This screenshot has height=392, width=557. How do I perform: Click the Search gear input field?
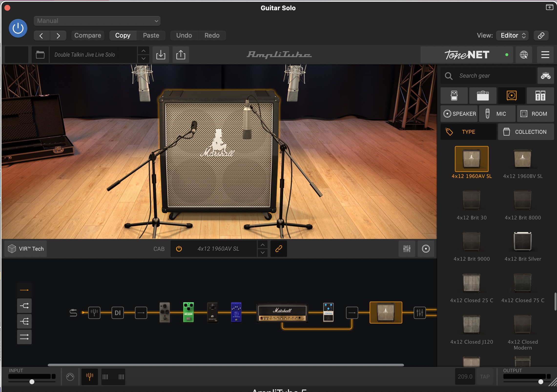click(488, 76)
